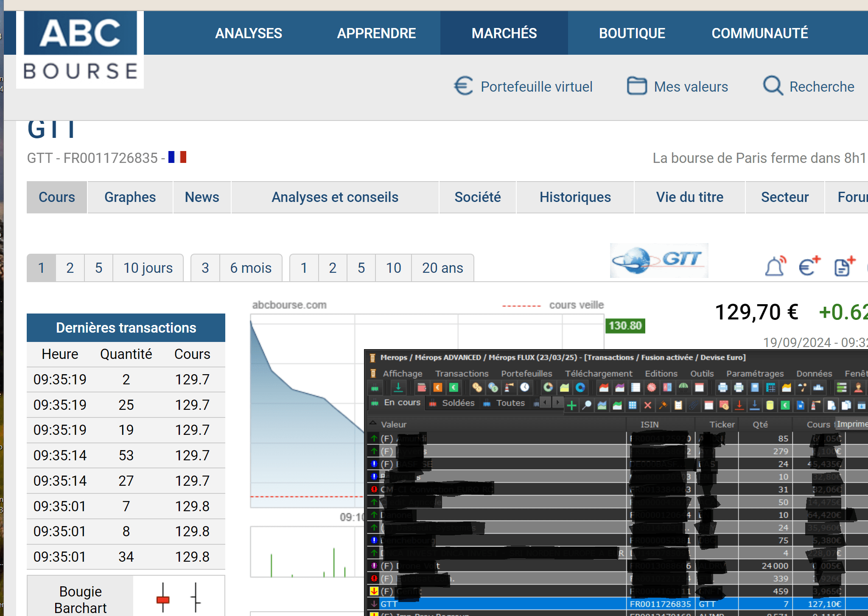Image resolution: width=868 pixels, height=616 pixels.
Task: Click the auction gavel toolbar icon
Action: 663,406
